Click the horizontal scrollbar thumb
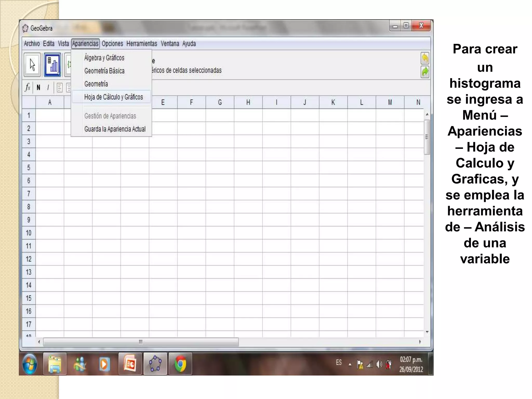Image resolution: width=532 pixels, height=399 pixels. pyautogui.click(x=141, y=342)
